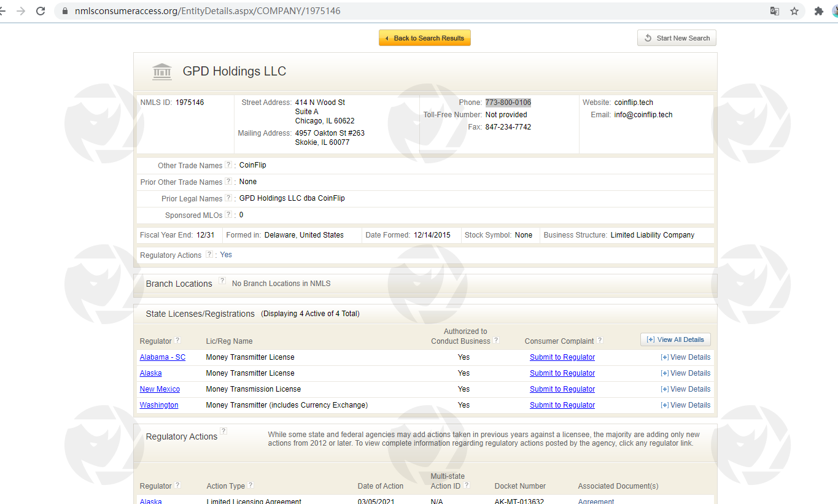Open the Agreement document link
838x504 pixels.
596,501
